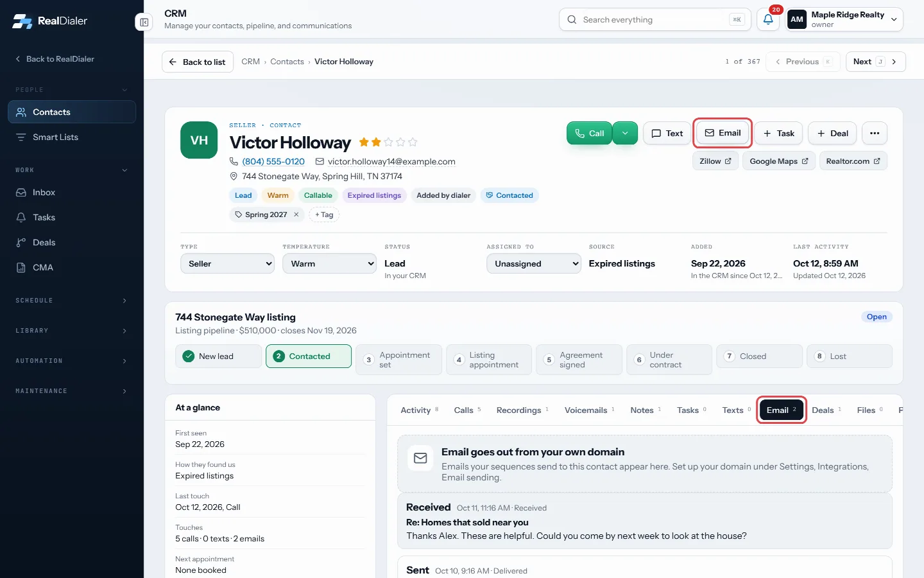Switch to the Activity tab
The height and width of the screenshot is (578, 924).
(x=420, y=410)
